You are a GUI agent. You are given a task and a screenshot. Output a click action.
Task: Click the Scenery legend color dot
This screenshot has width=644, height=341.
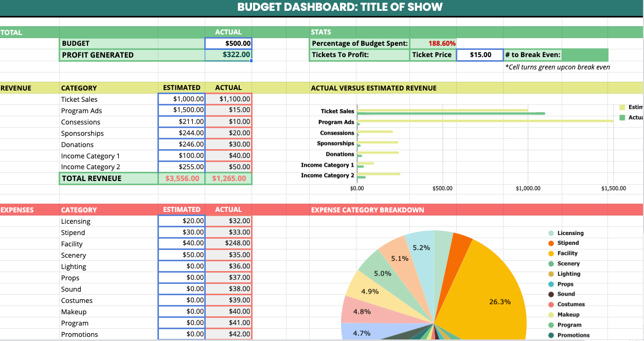coord(551,264)
